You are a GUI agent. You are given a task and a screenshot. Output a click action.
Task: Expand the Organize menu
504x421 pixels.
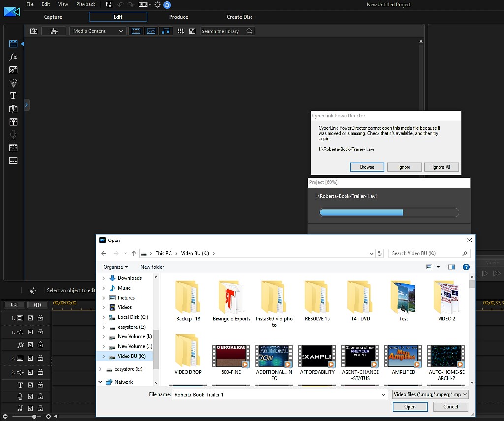(116, 267)
